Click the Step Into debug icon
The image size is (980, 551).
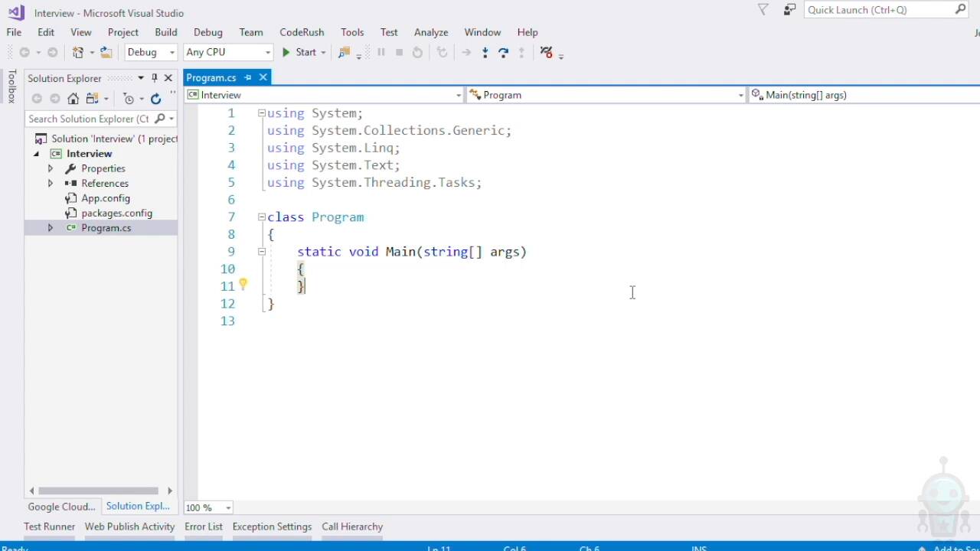click(485, 52)
